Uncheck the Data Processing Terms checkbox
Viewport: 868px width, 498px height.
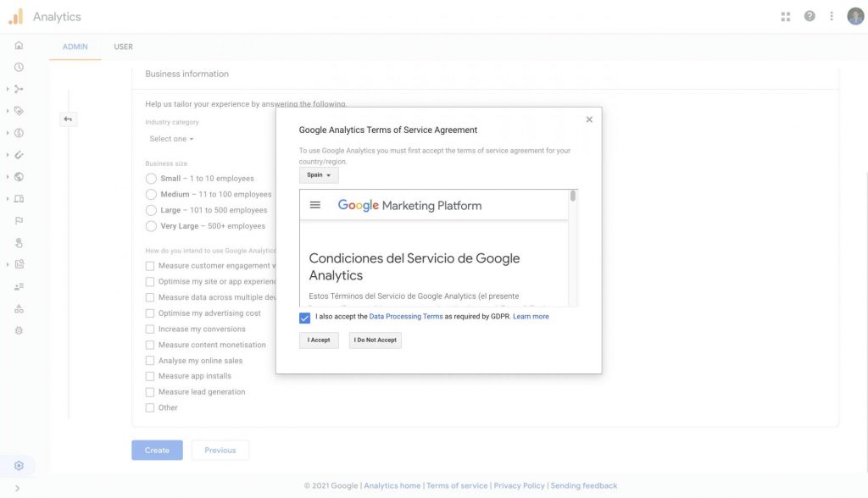304,318
